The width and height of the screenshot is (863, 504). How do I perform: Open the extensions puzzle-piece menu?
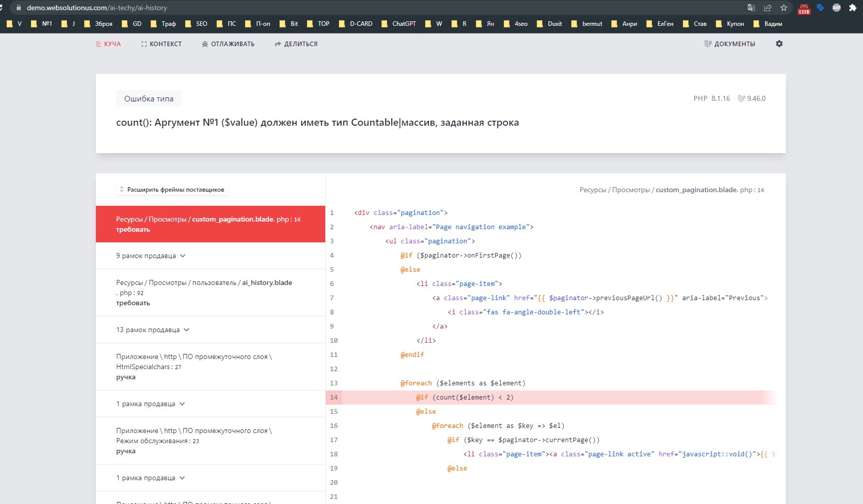coord(853,8)
